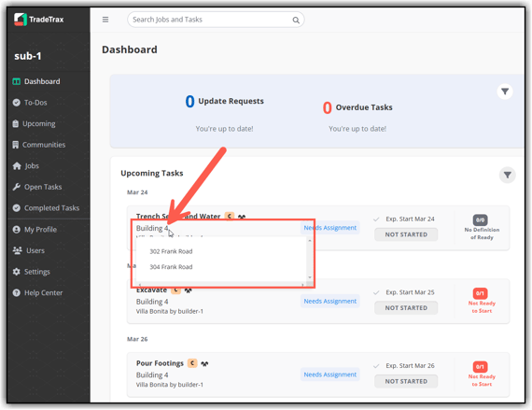This screenshot has height=410, width=532.
Task: Click the Update Requests count
Action: (189, 102)
